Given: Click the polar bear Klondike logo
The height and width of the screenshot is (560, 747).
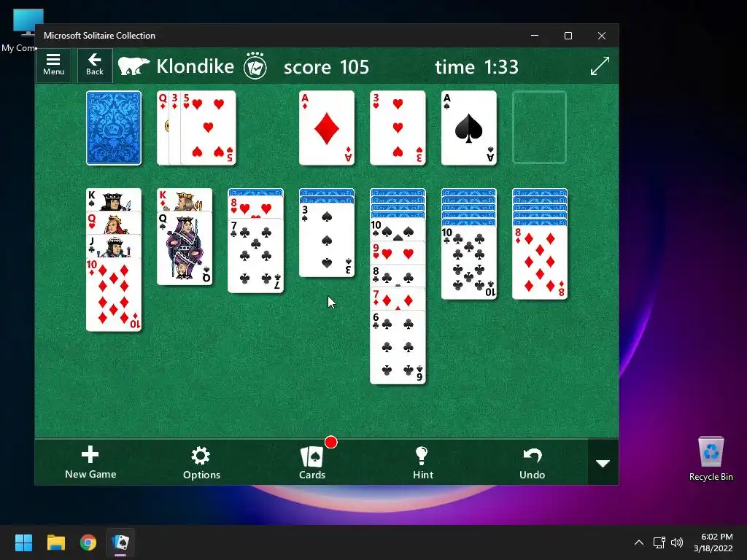Looking at the screenshot, I should pyautogui.click(x=134, y=66).
